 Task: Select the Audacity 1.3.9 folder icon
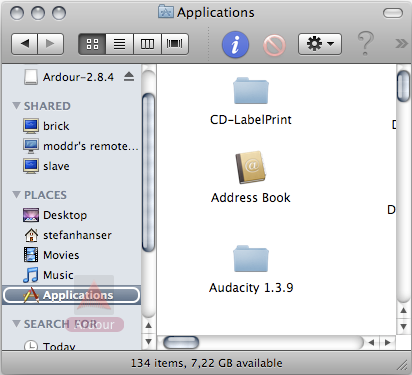251,258
